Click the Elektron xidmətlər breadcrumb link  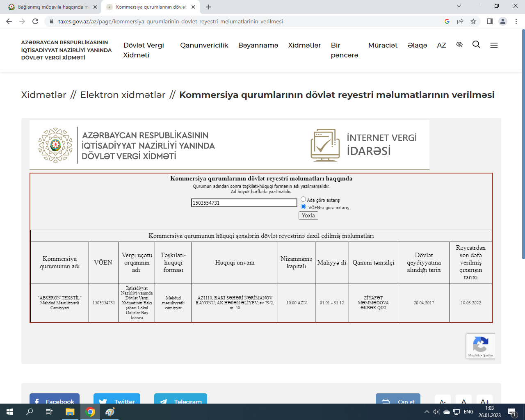pos(123,95)
